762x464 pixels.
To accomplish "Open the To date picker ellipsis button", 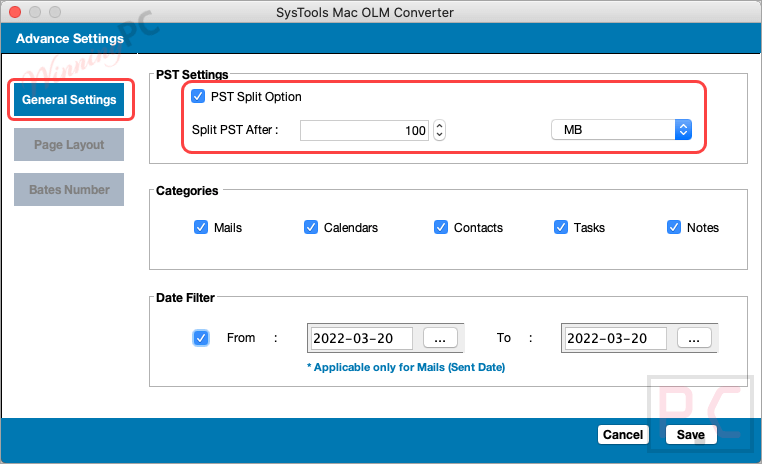I will (x=694, y=338).
